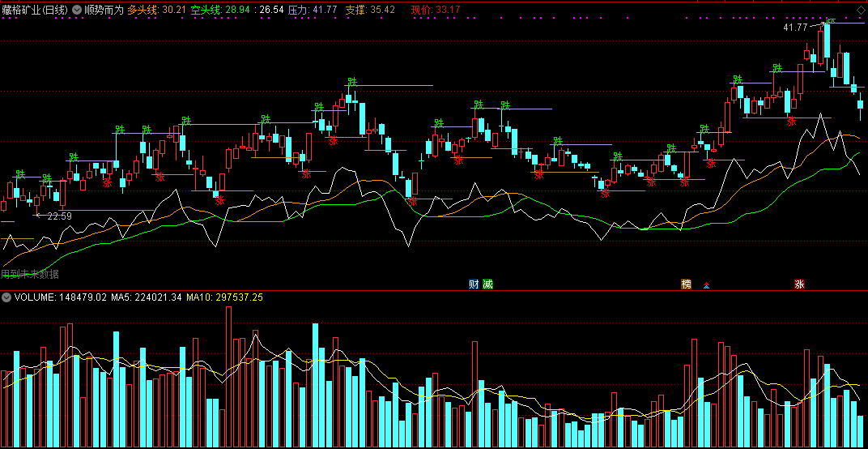Click the 财 event marker icon

474,284
